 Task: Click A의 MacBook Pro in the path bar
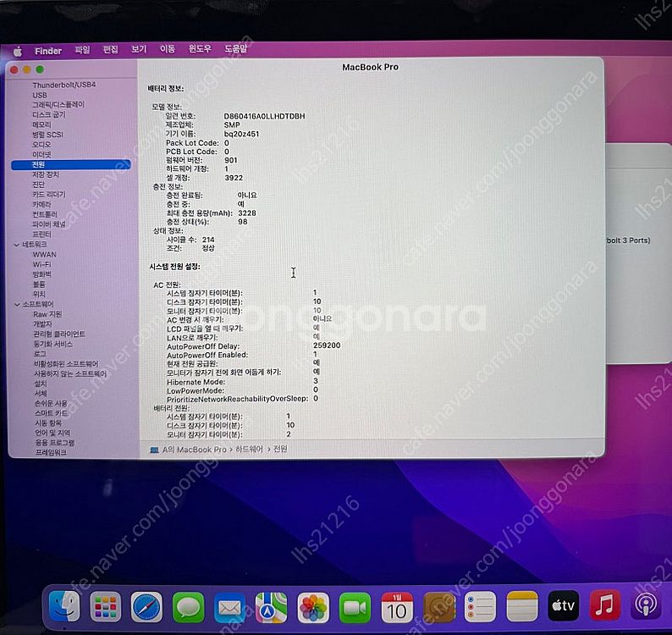pyautogui.click(x=194, y=450)
